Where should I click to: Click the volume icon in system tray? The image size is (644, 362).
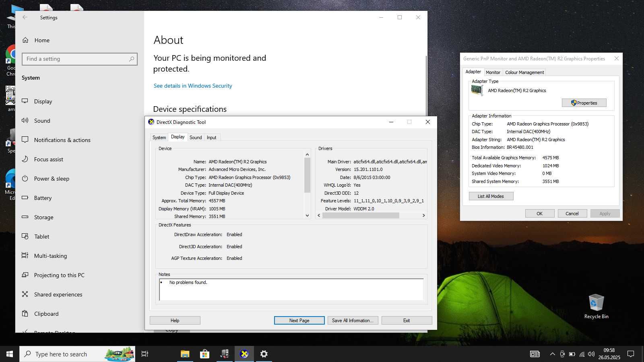pos(591,354)
